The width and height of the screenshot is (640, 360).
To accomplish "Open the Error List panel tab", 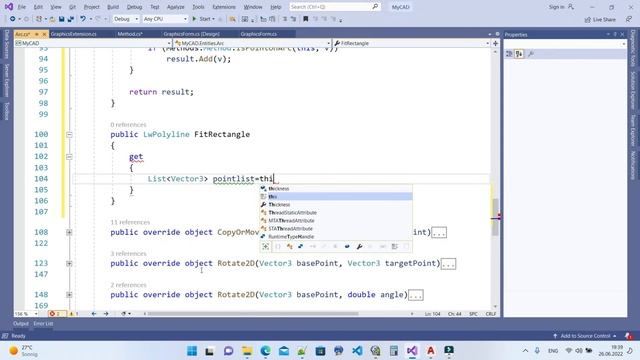I will (43, 324).
